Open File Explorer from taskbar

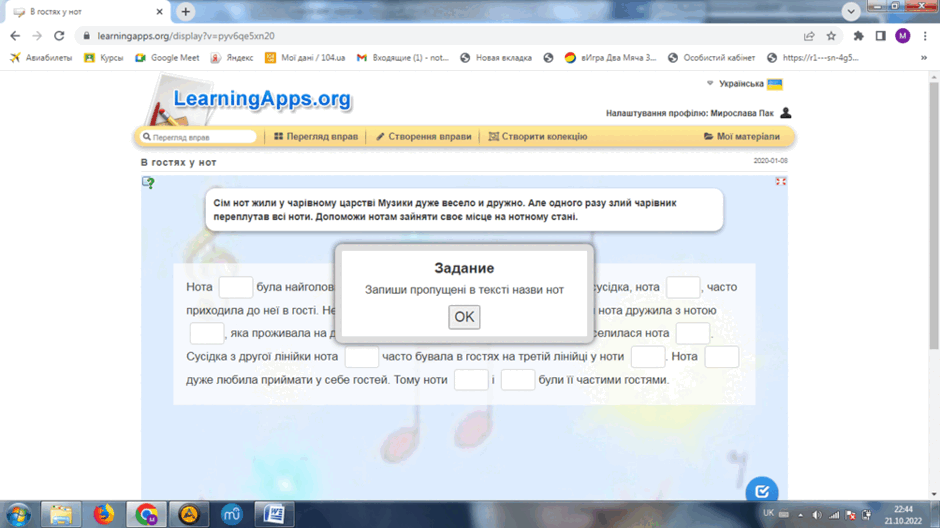(x=61, y=515)
